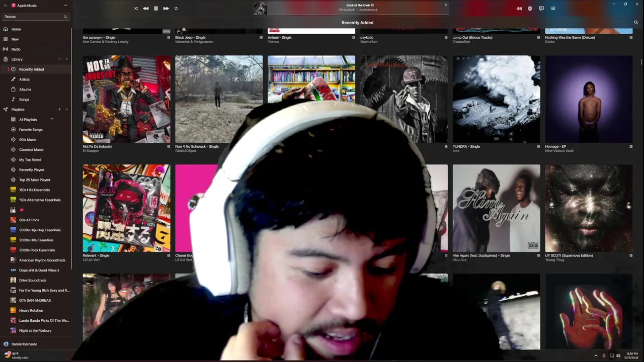This screenshot has width=644, height=362.
Task: Open more options for UY SCUTI
Action: pyautogui.click(x=631, y=255)
